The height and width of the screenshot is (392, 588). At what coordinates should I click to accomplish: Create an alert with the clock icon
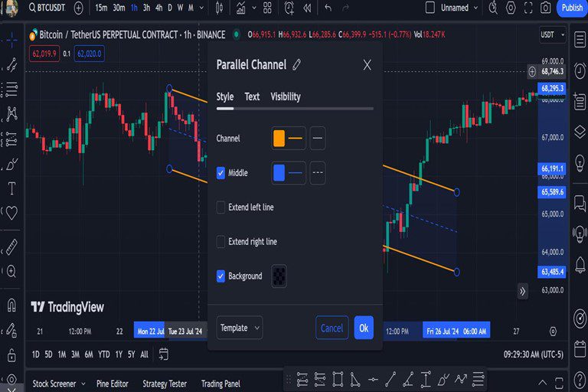click(x=289, y=8)
